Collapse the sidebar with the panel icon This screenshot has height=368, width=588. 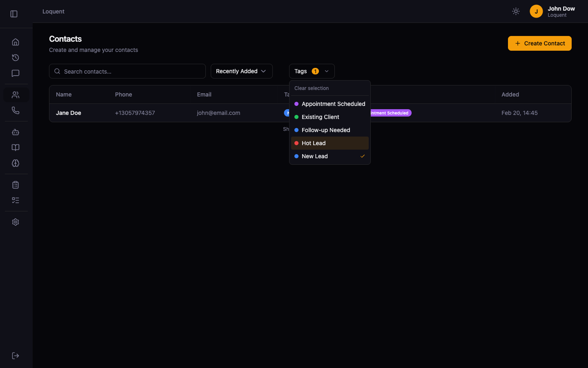13,13
